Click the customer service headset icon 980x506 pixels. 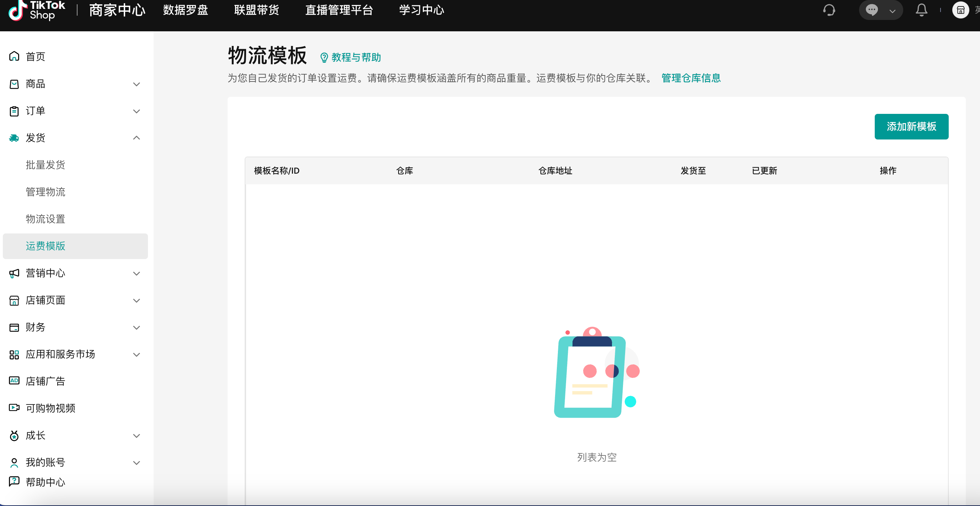click(829, 10)
